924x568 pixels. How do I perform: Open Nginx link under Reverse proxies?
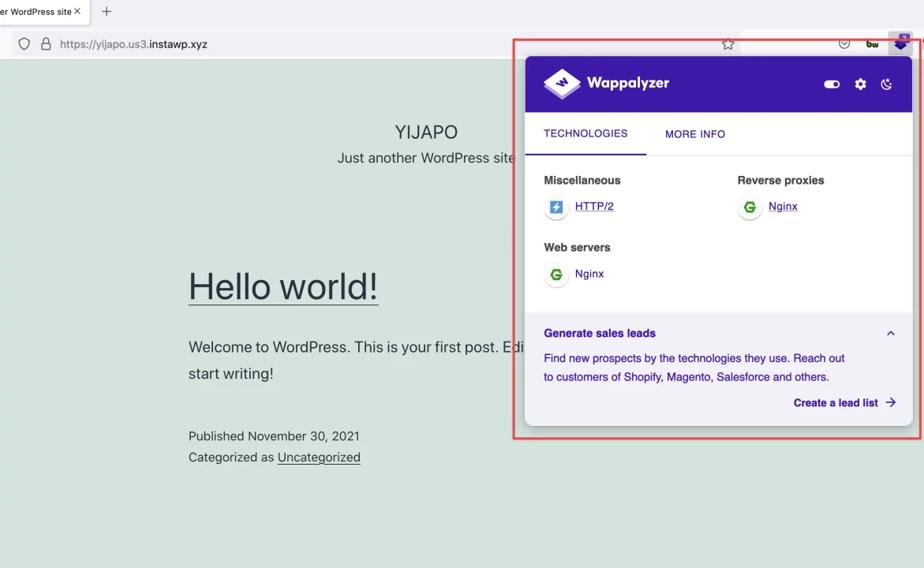click(783, 206)
